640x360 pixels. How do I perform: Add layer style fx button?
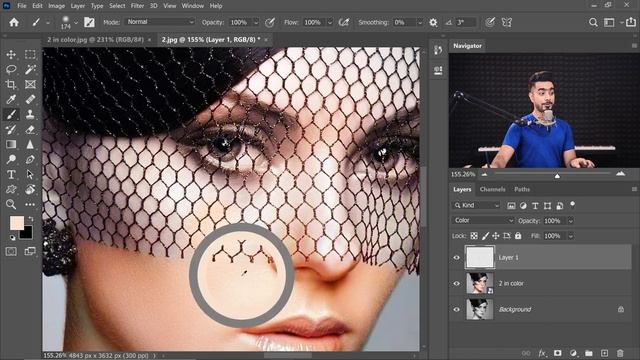pyautogui.click(x=542, y=353)
